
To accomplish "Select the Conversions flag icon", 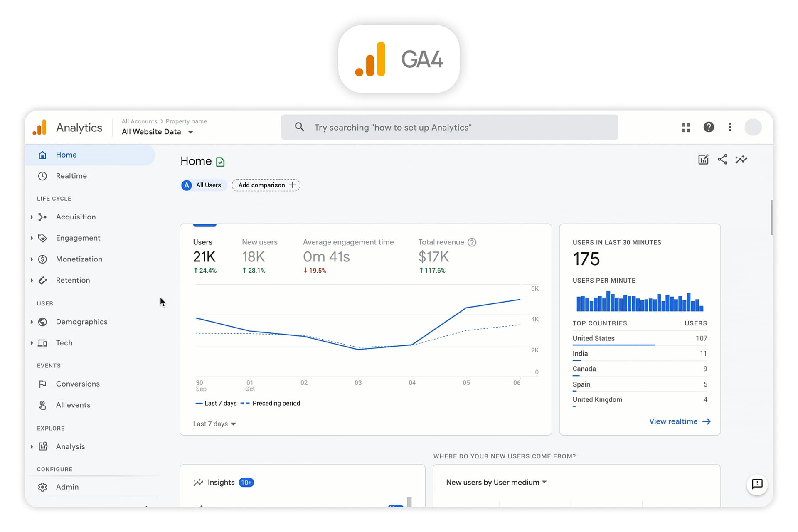I will tap(43, 384).
